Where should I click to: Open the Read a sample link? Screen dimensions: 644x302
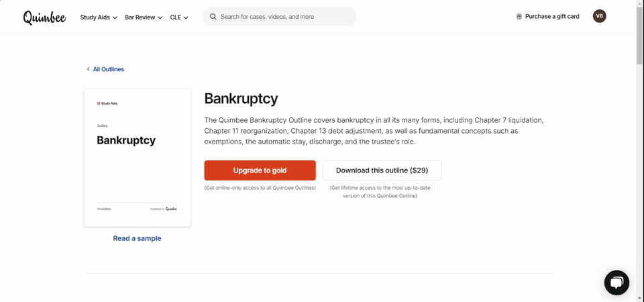point(137,238)
